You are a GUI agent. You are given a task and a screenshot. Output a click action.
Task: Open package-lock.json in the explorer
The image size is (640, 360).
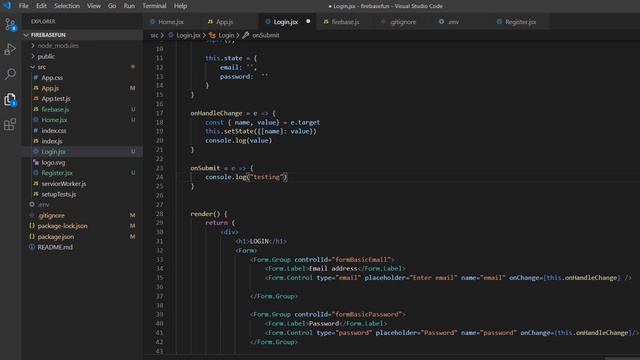(x=82, y=226)
